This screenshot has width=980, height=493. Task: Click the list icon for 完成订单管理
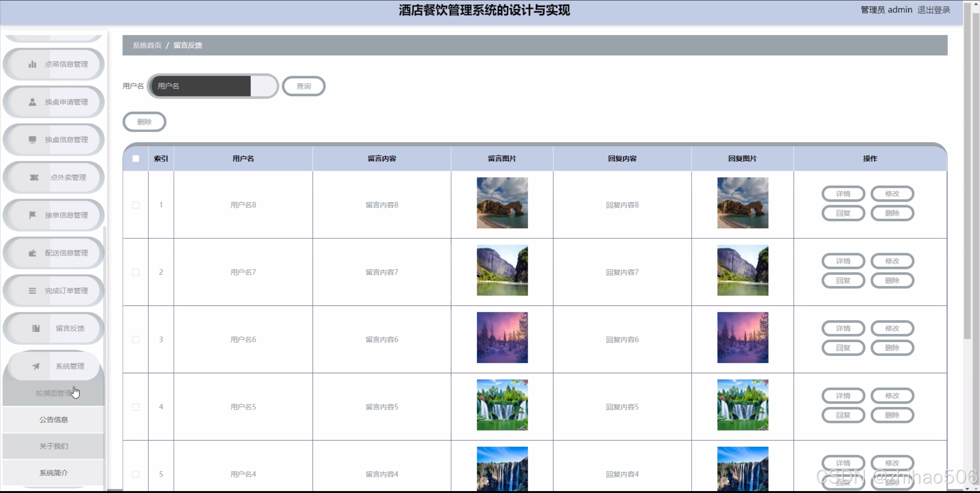(x=33, y=291)
